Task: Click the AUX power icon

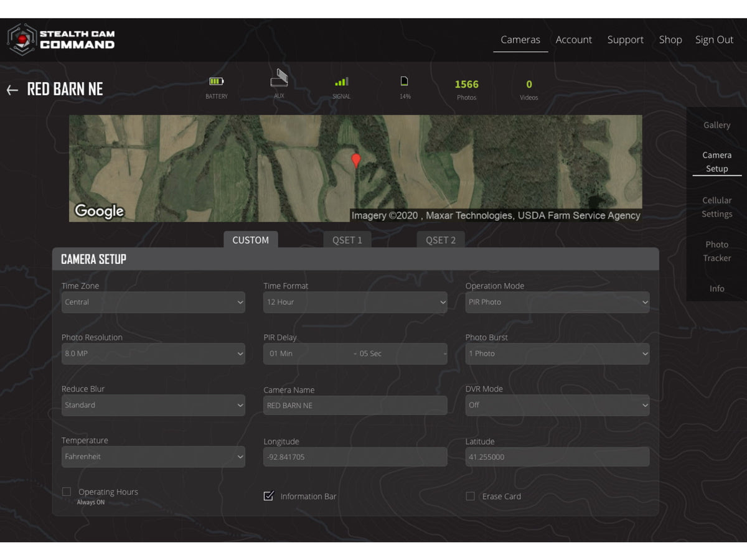Action: click(x=279, y=78)
